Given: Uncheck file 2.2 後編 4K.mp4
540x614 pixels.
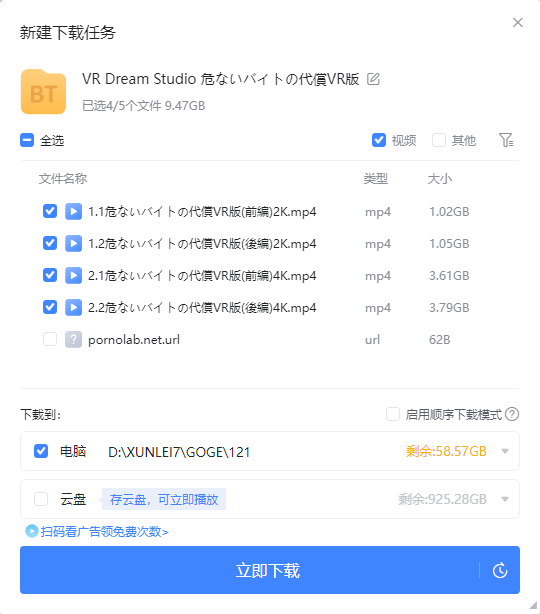Looking at the screenshot, I should (50, 307).
